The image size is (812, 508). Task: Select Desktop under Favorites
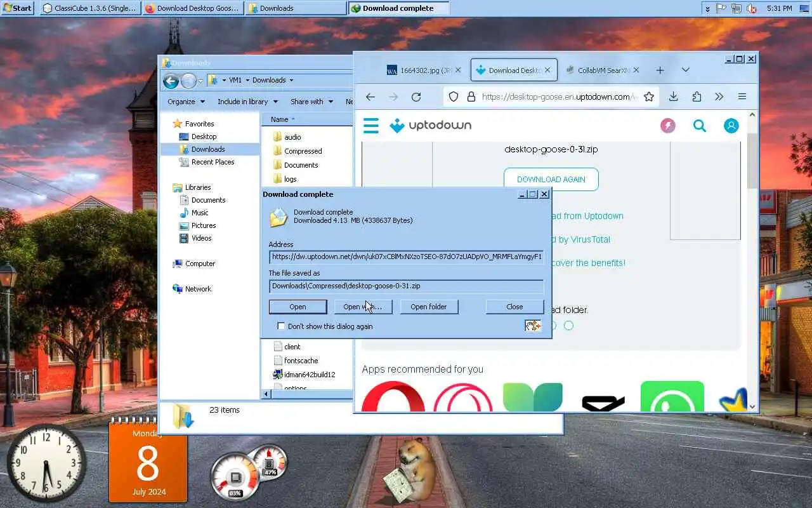click(204, 137)
